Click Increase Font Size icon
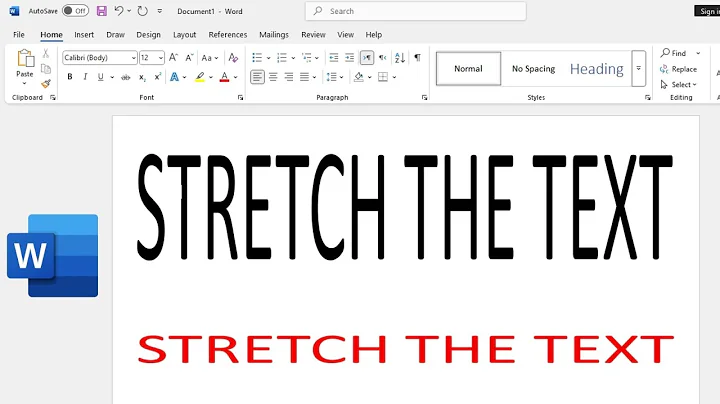 coord(173,57)
